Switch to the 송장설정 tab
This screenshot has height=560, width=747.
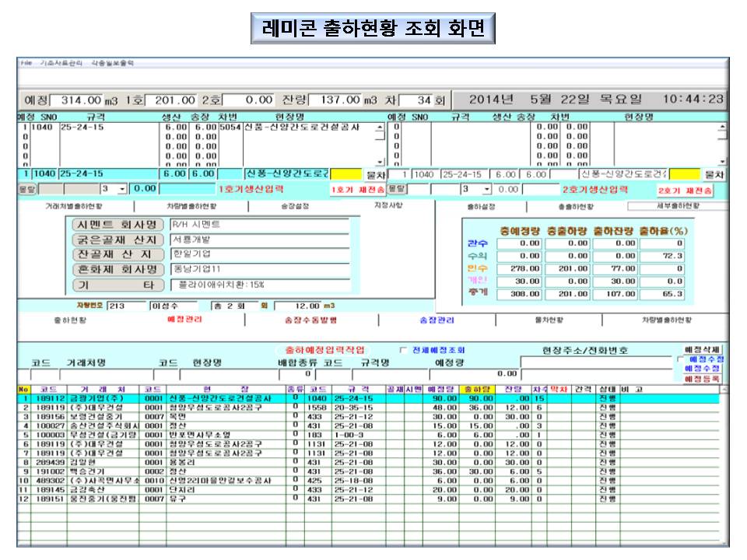coord(296,206)
